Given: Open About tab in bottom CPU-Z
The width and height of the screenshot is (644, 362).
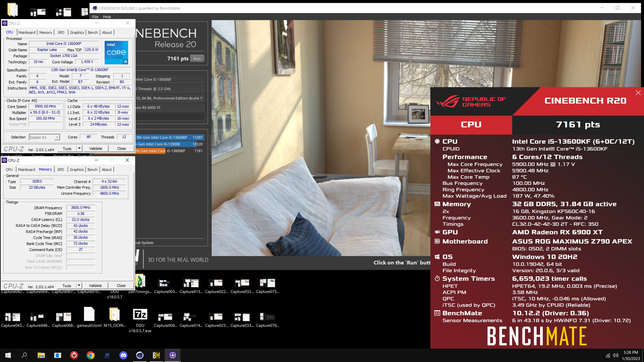Looking at the screenshot, I should 107,169.
